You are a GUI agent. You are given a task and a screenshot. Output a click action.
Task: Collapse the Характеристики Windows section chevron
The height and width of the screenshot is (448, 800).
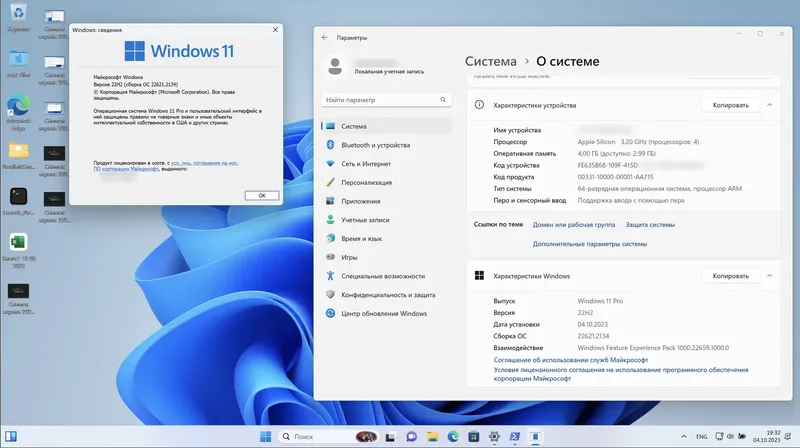[x=769, y=276]
